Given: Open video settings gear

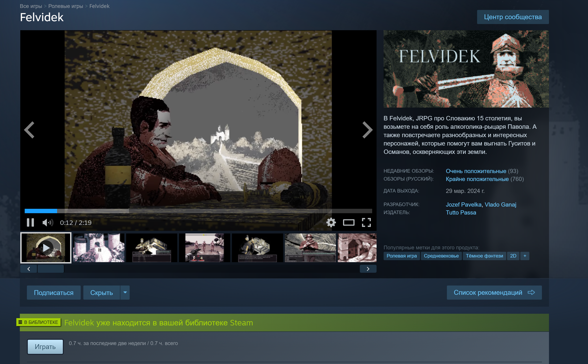Looking at the screenshot, I should 331,222.
